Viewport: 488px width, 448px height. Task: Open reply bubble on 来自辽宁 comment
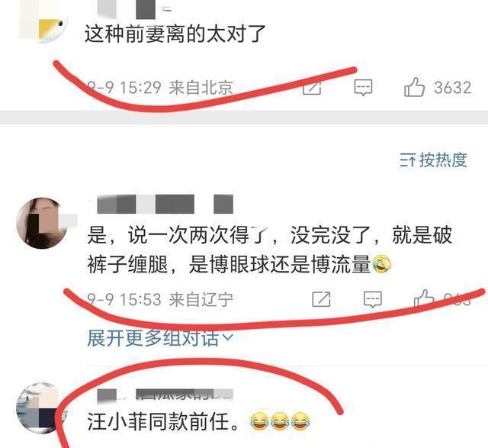(x=373, y=299)
